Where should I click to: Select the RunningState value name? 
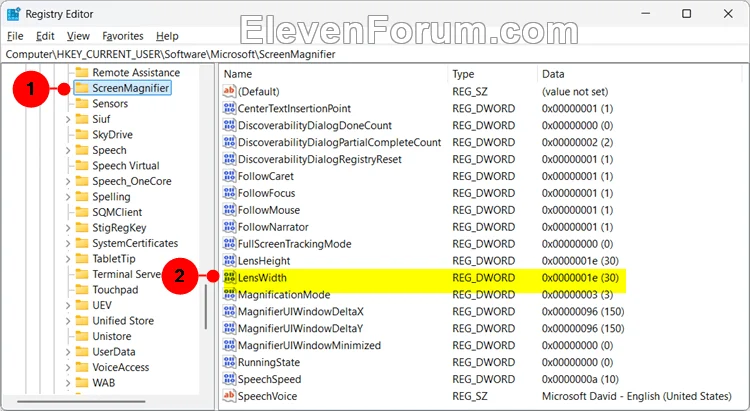tap(269, 362)
